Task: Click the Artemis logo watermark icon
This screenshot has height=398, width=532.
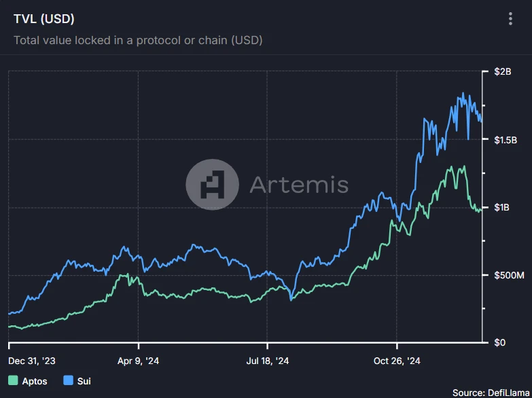Action: point(211,184)
